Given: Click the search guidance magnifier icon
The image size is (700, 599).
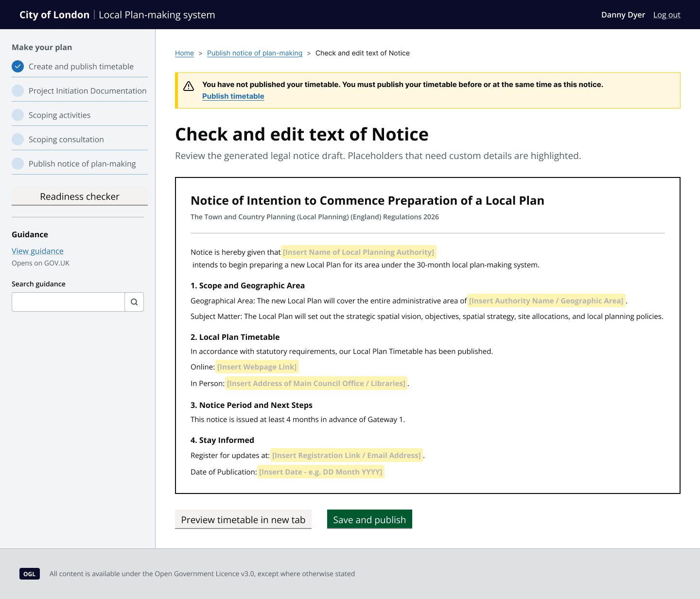Looking at the screenshot, I should click(134, 302).
